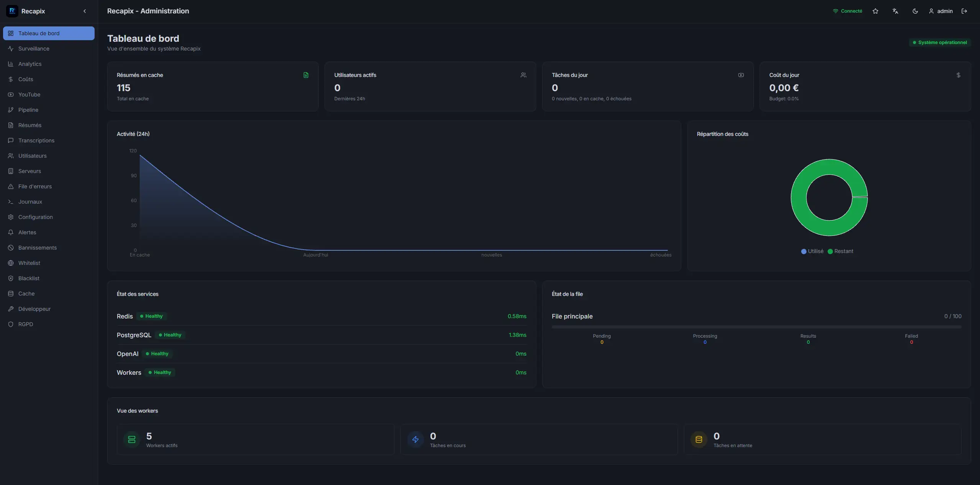Click the File principale progress bar
Image resolution: width=980 pixels, height=485 pixels.
tap(756, 327)
